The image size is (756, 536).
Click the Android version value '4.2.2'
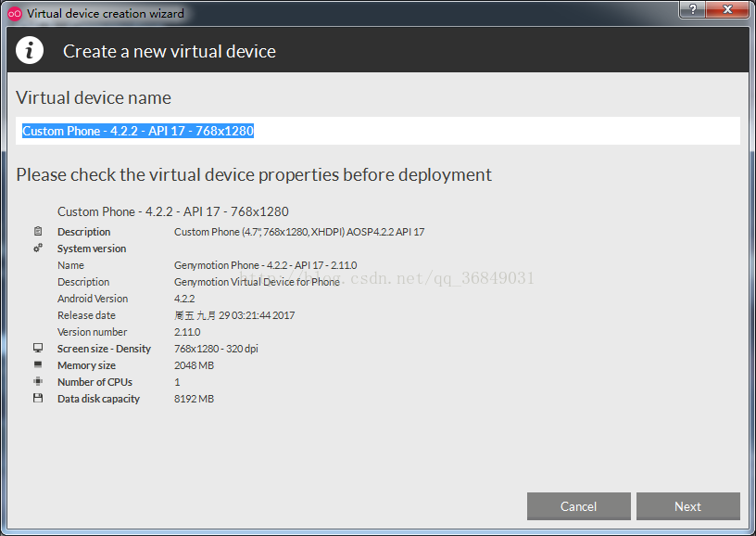pyautogui.click(x=184, y=299)
